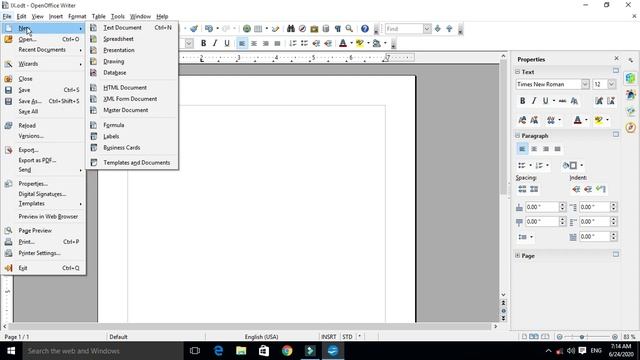Click Numbering On/Off icon in formatting toolbar

click(x=293, y=43)
